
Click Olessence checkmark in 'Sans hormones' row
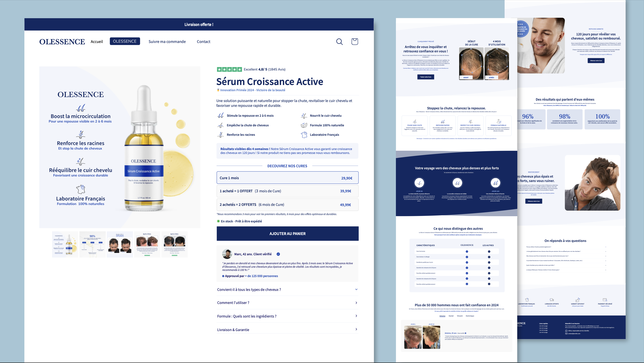[x=467, y=252]
